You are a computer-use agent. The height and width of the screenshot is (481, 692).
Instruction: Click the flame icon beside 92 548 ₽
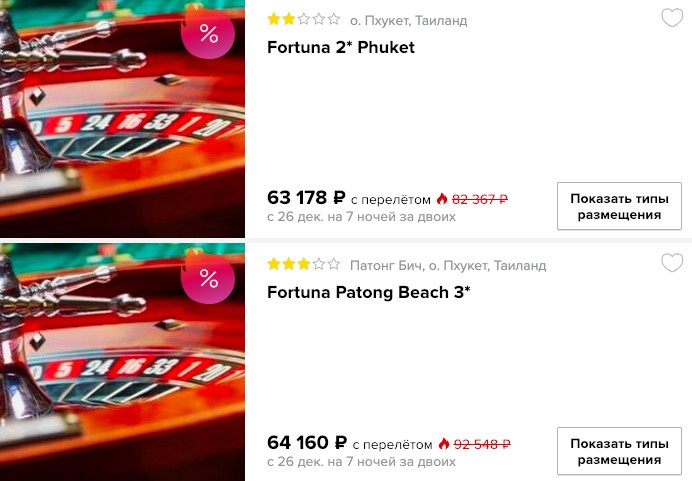tap(444, 444)
